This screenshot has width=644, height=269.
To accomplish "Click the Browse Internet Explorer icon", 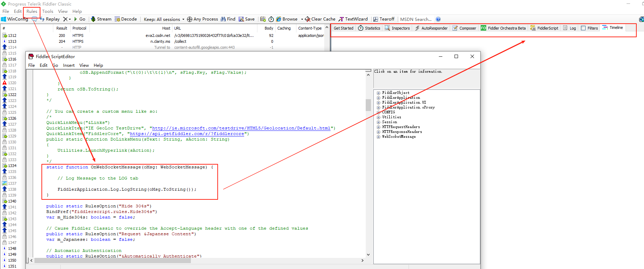I will (x=279, y=19).
